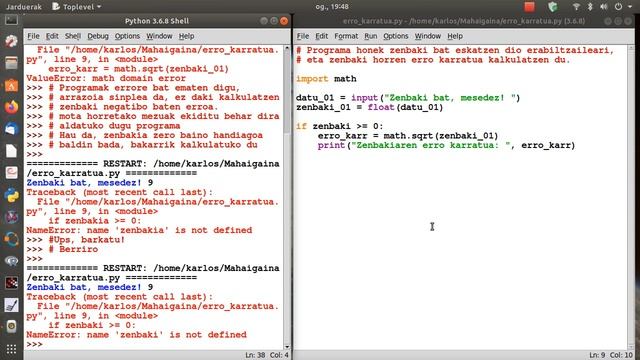Click the '>>> #Ups, barkatu!' line in Shell

tap(76, 240)
